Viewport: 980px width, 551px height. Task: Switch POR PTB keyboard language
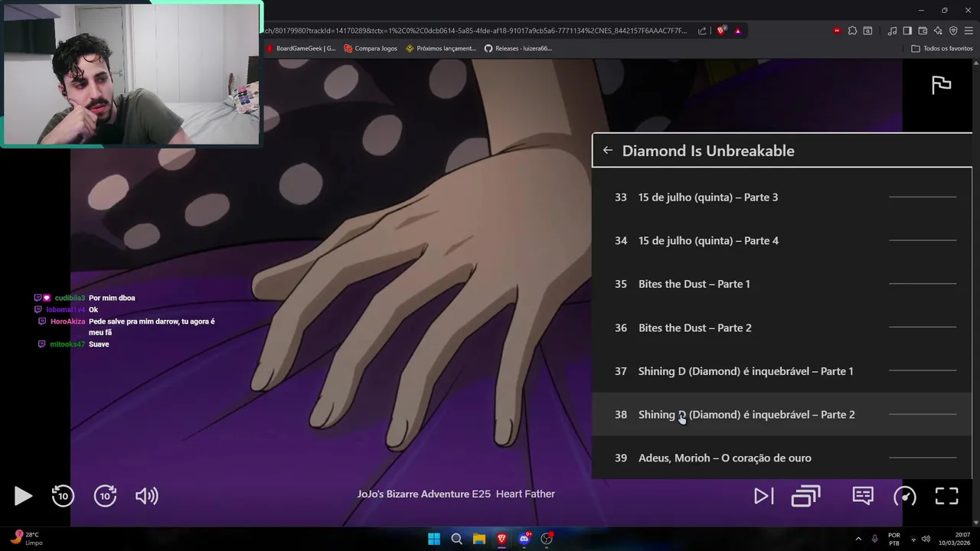[x=894, y=539]
